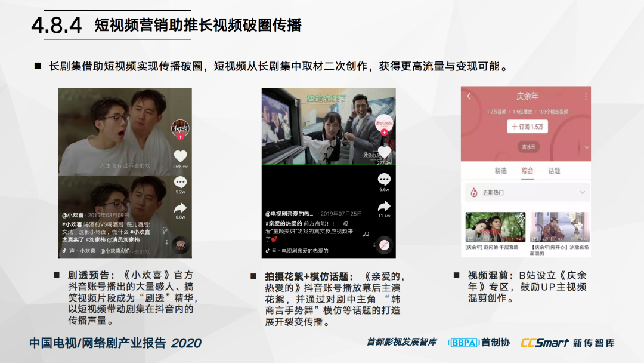The height and width of the screenshot is (363, 644).
Task: Open comments on the 亲爱的热爱的 video
Action: click(384, 179)
